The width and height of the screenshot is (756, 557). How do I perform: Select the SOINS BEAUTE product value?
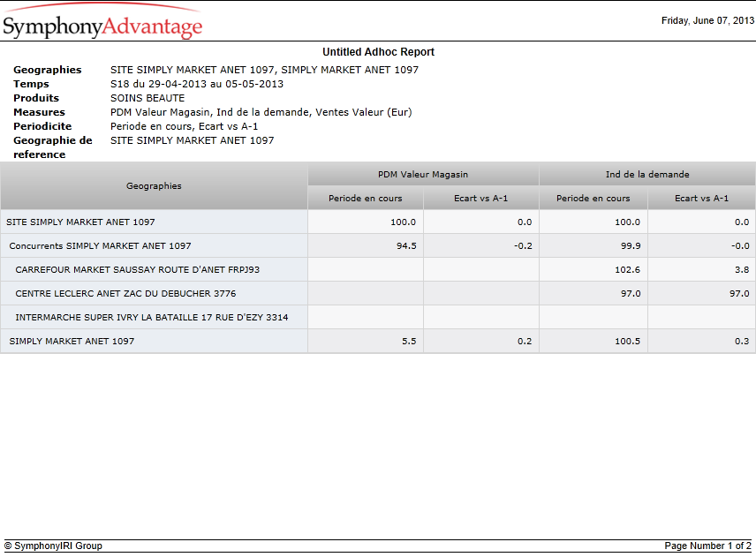[147, 98]
